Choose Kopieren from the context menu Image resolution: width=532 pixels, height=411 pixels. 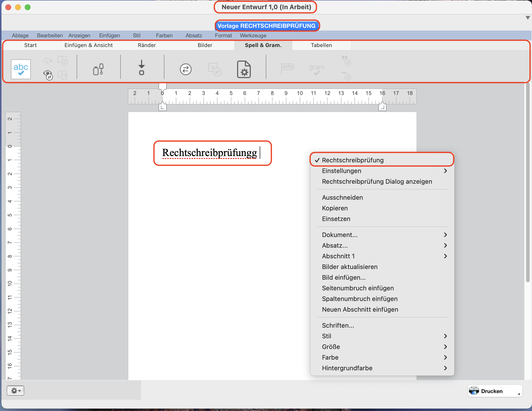[x=382, y=208]
